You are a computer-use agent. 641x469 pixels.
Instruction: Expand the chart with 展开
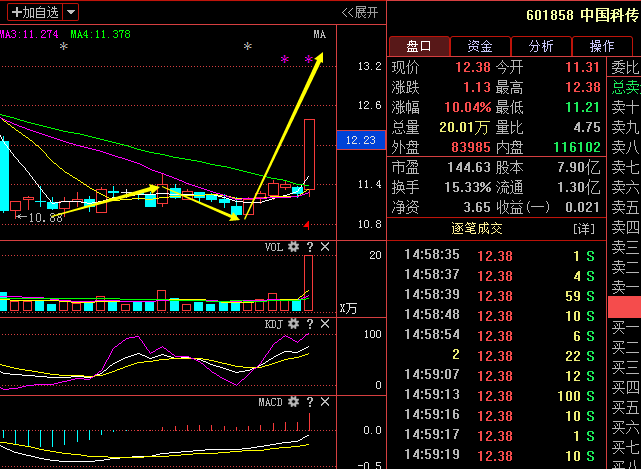360,13
